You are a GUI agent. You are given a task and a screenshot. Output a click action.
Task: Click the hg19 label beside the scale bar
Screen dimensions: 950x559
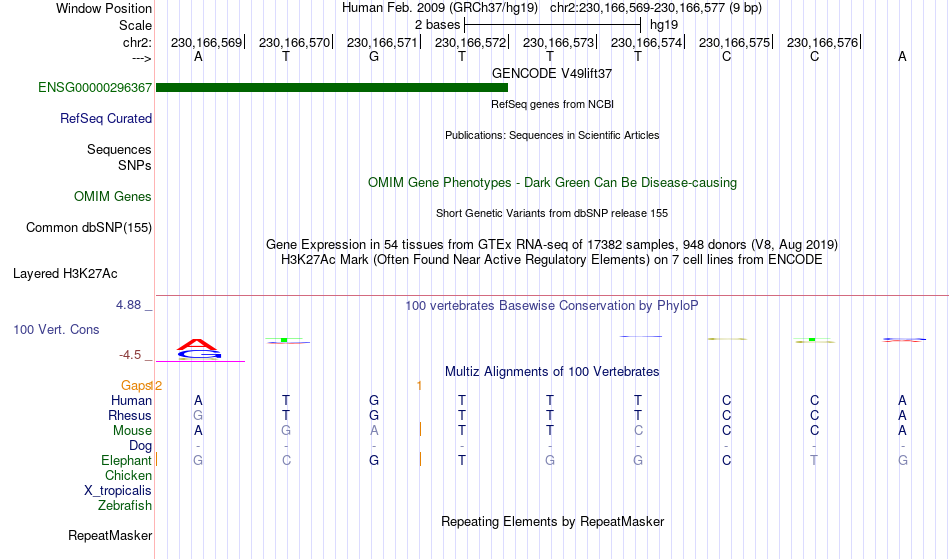coord(663,25)
